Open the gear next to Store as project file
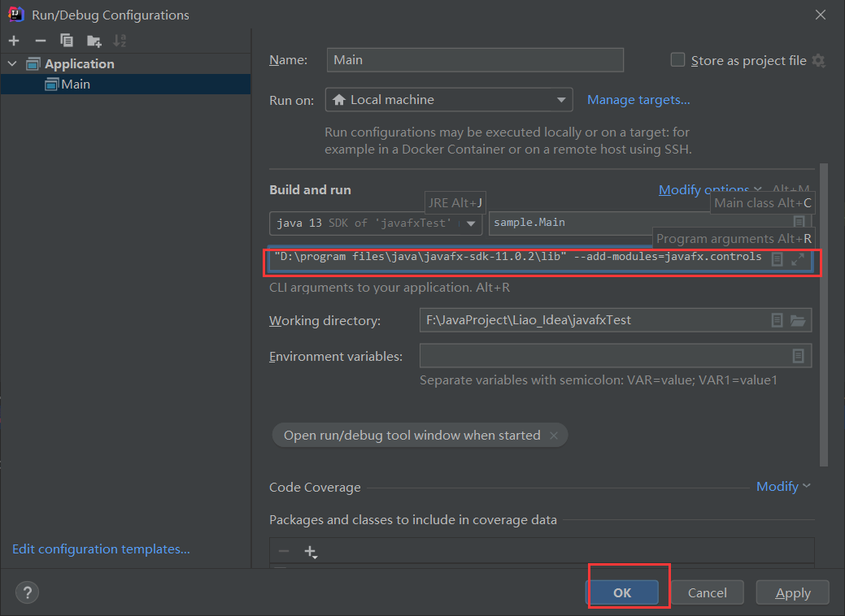This screenshot has height=616, width=845. 819,60
